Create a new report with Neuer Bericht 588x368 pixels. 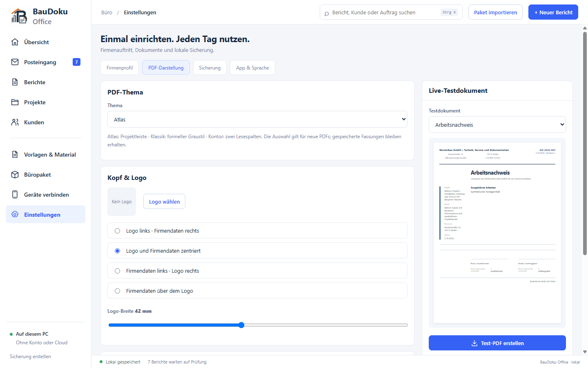pyautogui.click(x=553, y=12)
